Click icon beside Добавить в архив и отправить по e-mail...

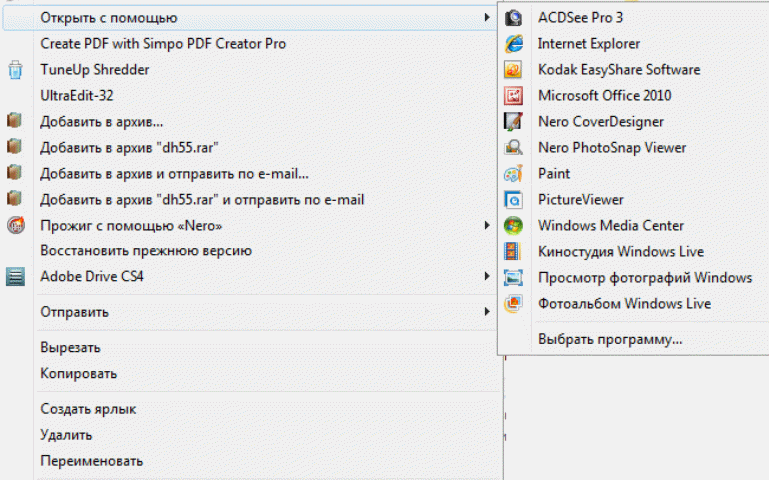pyautogui.click(x=15, y=173)
